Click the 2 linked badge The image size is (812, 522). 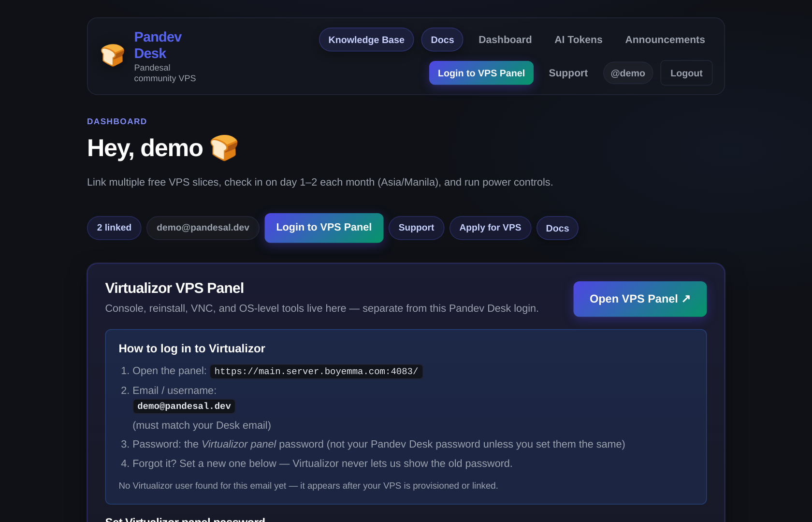pos(114,228)
